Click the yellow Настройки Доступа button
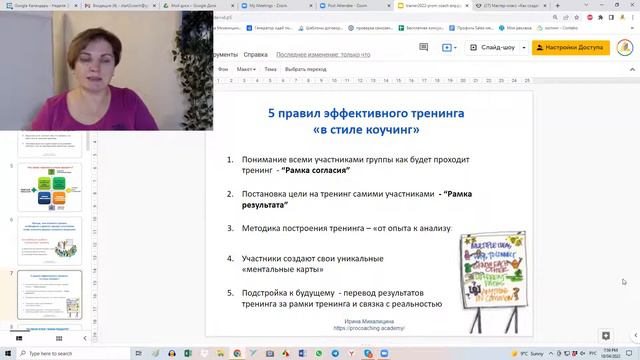 coord(571,47)
